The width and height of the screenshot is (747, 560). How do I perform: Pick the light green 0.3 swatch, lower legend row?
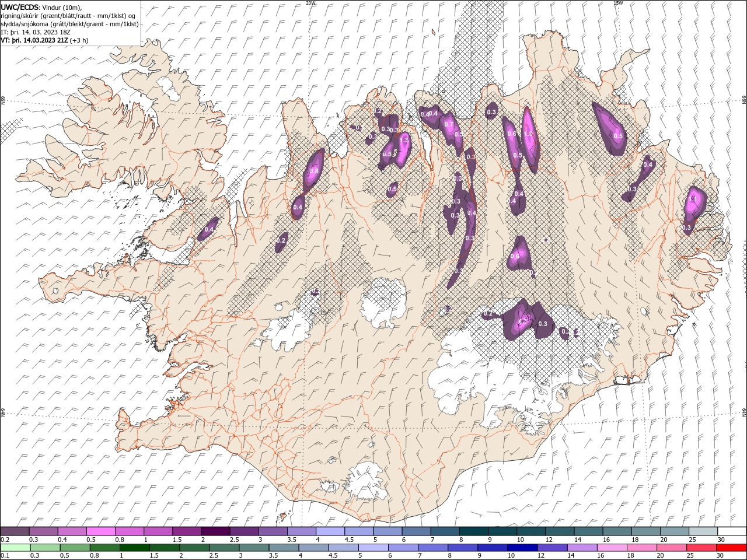tap(46, 548)
